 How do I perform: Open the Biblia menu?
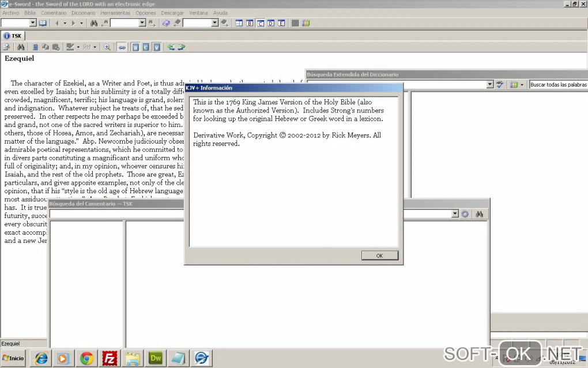pos(30,13)
